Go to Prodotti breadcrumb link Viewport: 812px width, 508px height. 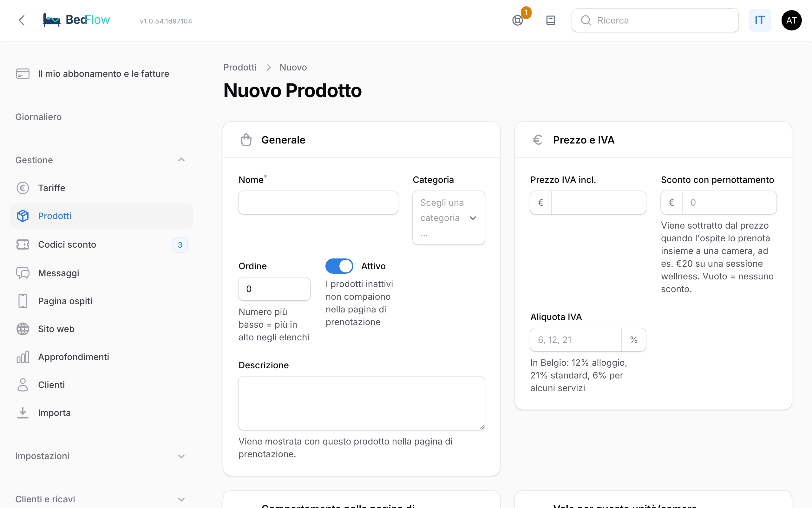point(240,68)
